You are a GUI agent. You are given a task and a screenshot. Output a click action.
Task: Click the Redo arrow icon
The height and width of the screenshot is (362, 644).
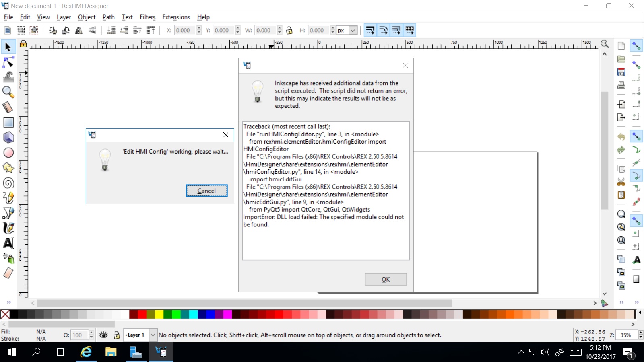(621, 150)
